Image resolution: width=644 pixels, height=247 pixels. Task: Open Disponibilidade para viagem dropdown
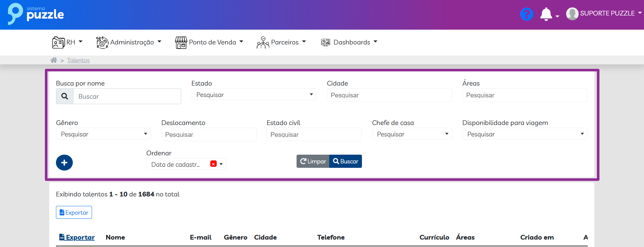[x=524, y=134]
